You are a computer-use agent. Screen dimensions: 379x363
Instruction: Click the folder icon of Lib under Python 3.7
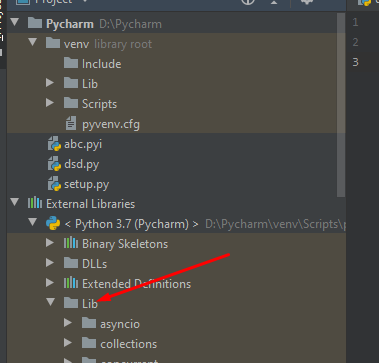pyautogui.click(x=71, y=303)
